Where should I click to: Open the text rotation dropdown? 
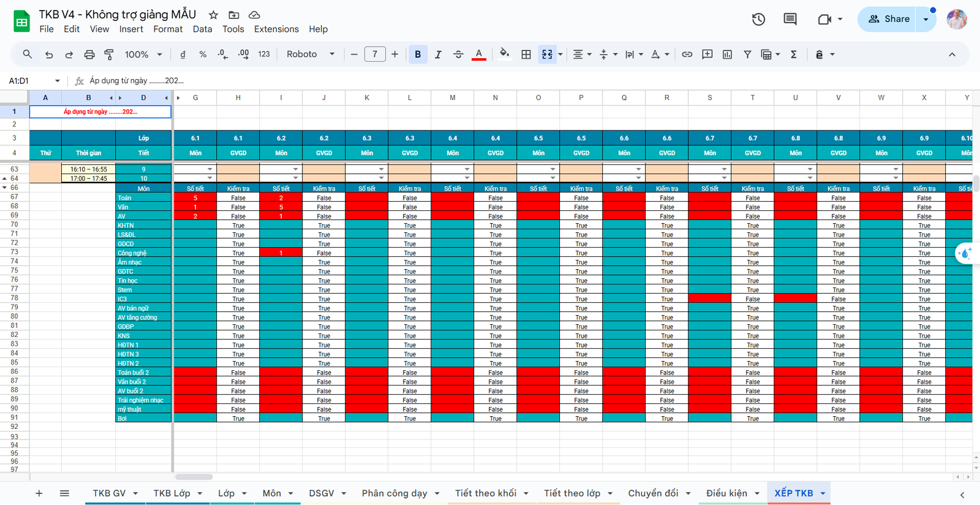tap(660, 55)
